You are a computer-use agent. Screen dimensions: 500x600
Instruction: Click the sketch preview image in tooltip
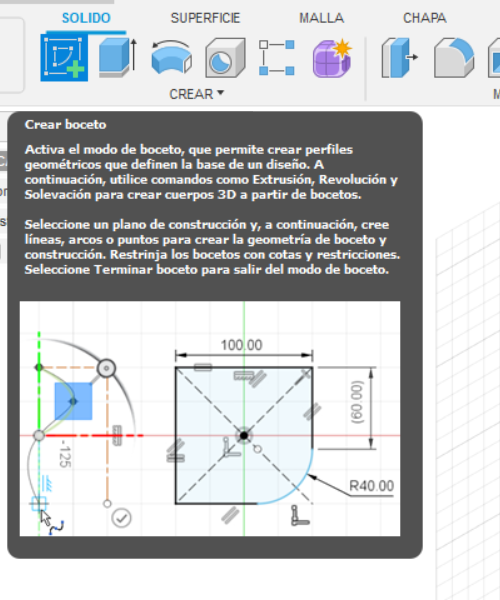(x=210, y=419)
